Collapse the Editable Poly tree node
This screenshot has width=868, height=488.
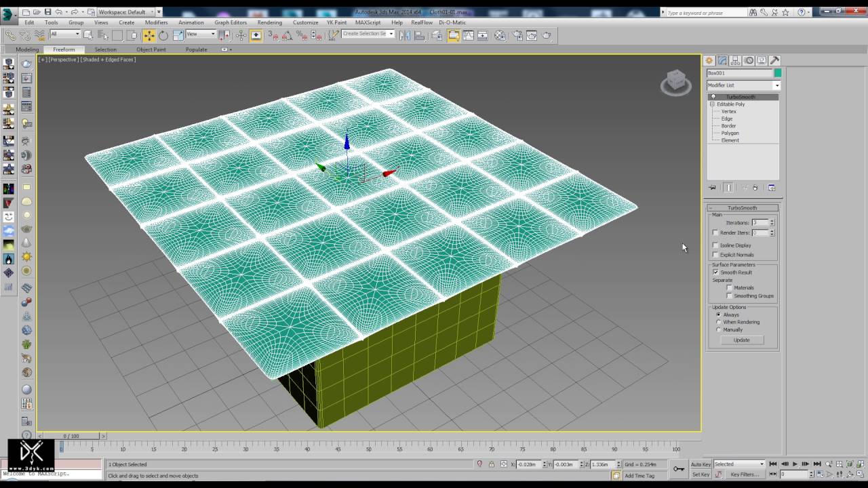click(x=712, y=104)
